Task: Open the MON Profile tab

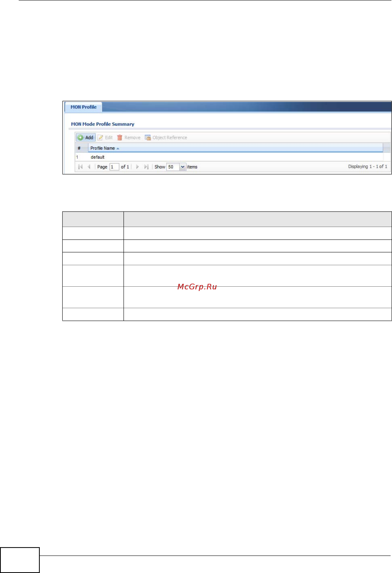Action: pyautogui.click(x=83, y=107)
